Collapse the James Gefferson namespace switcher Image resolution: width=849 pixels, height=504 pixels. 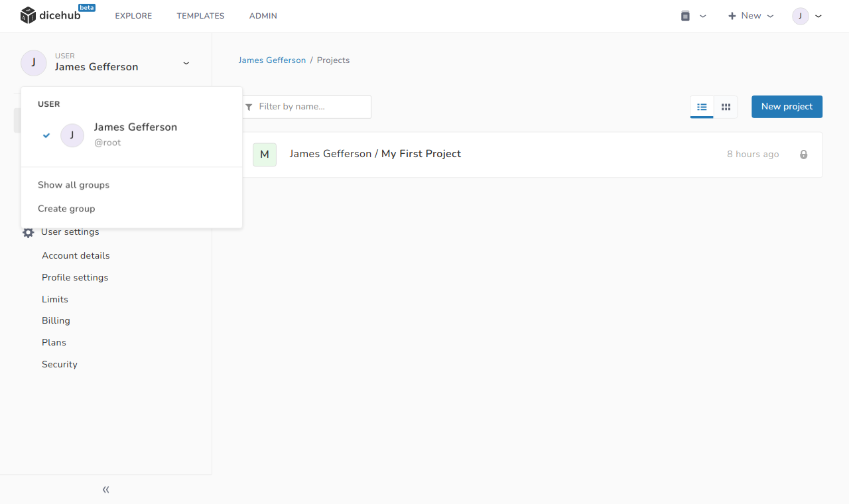tap(186, 63)
